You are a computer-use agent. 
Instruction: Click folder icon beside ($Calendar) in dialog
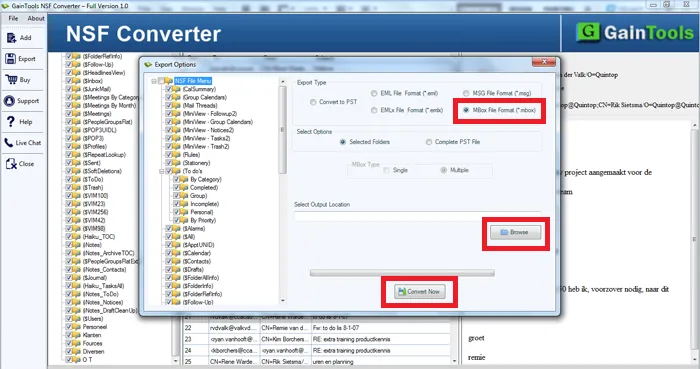(x=177, y=253)
